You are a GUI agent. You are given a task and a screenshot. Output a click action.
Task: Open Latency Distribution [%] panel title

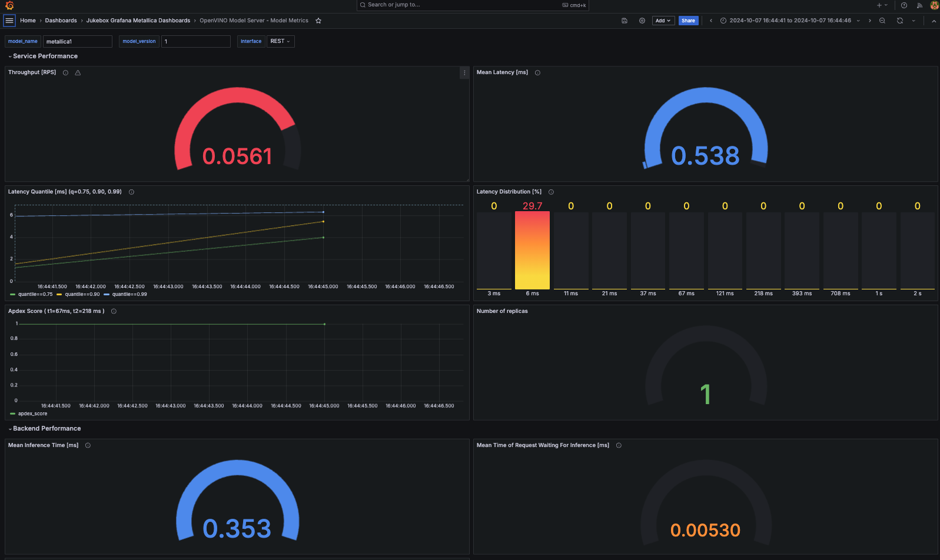click(x=509, y=192)
